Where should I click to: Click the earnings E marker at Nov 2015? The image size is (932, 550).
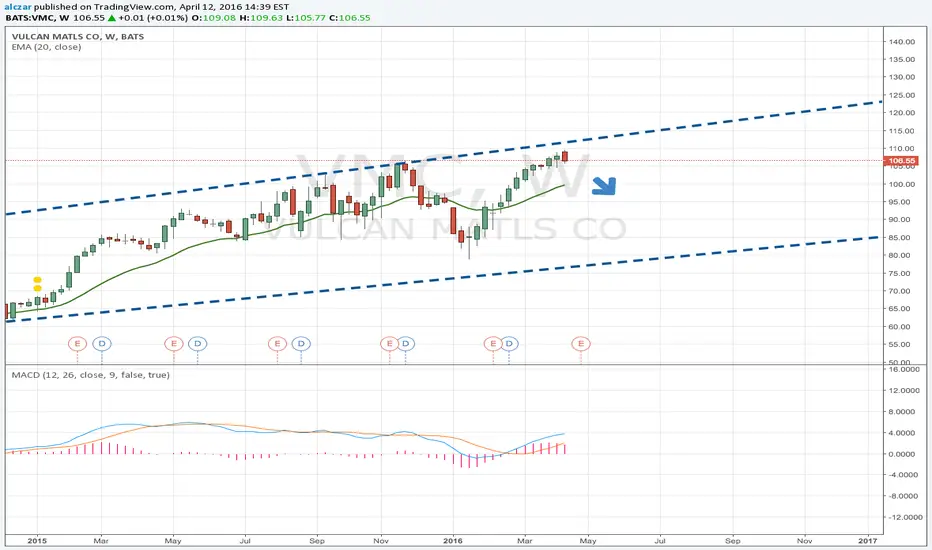(x=389, y=344)
